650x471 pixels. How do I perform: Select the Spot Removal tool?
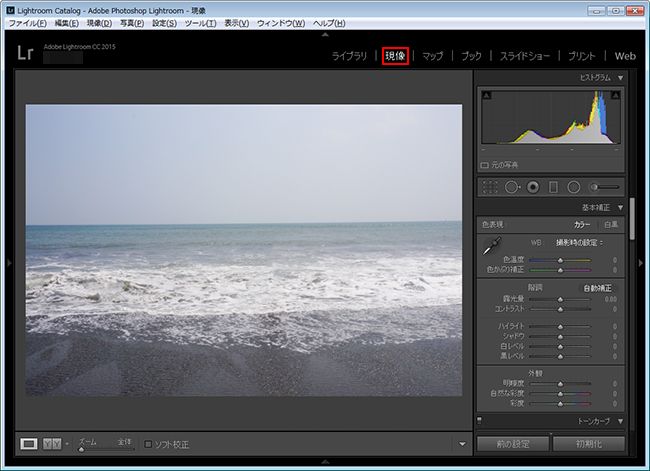pos(512,187)
